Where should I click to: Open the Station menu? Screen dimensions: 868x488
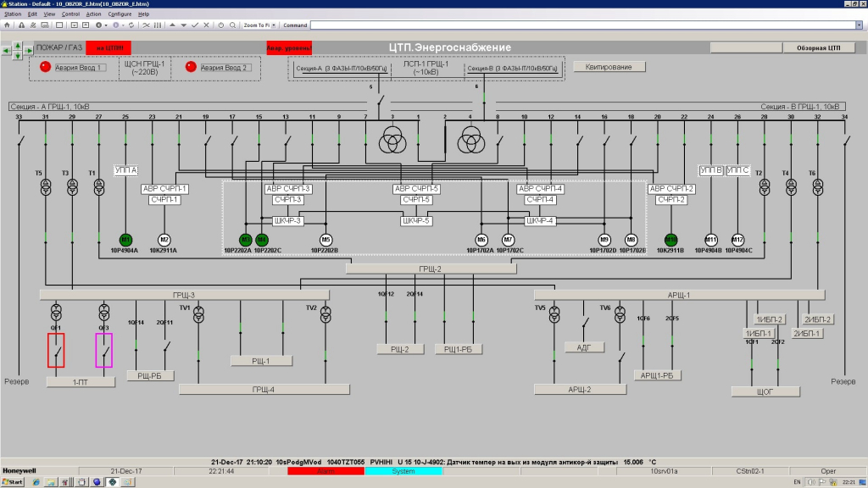(x=13, y=14)
